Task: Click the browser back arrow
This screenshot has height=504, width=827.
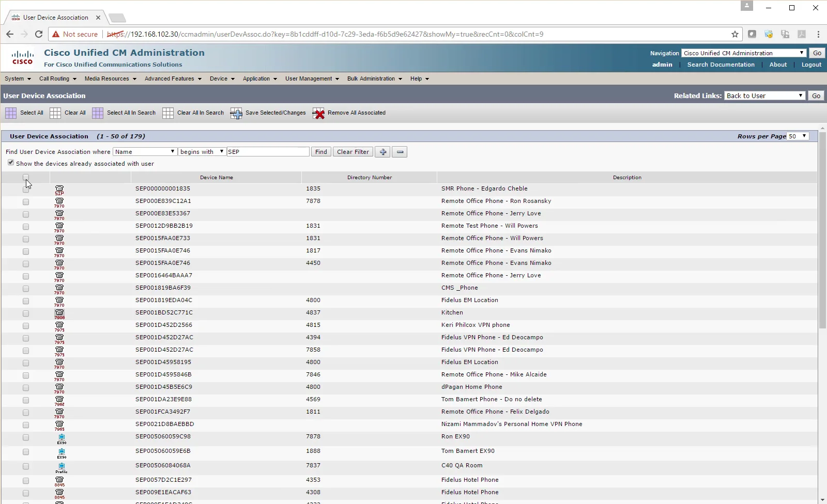Action: [10, 34]
